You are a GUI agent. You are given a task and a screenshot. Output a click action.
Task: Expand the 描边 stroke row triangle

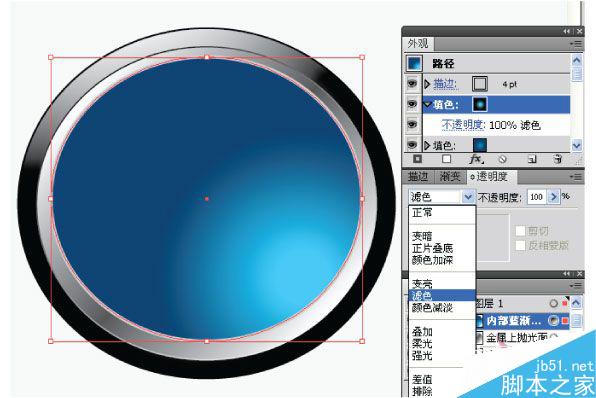[x=427, y=84]
